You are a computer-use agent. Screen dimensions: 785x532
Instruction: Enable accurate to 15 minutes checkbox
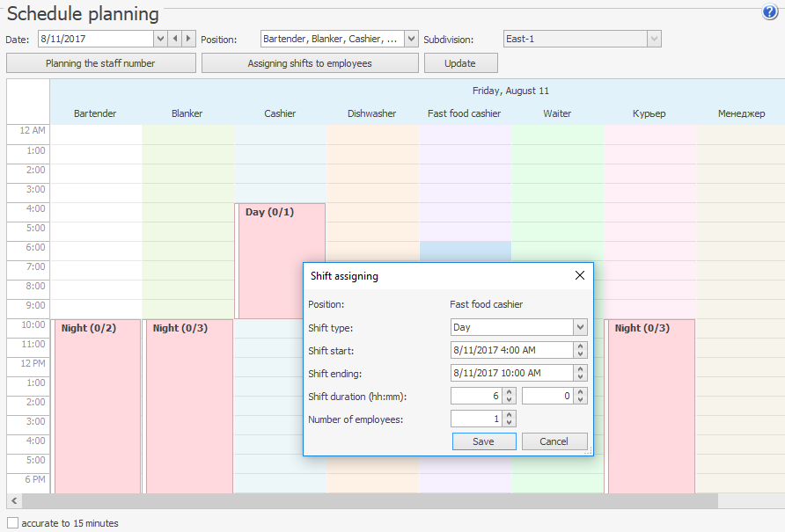[12, 523]
